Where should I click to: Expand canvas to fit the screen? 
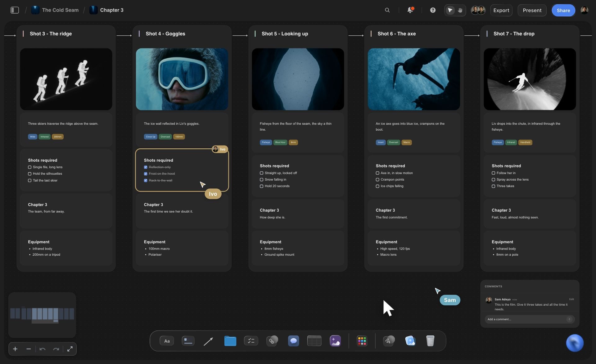(x=70, y=349)
